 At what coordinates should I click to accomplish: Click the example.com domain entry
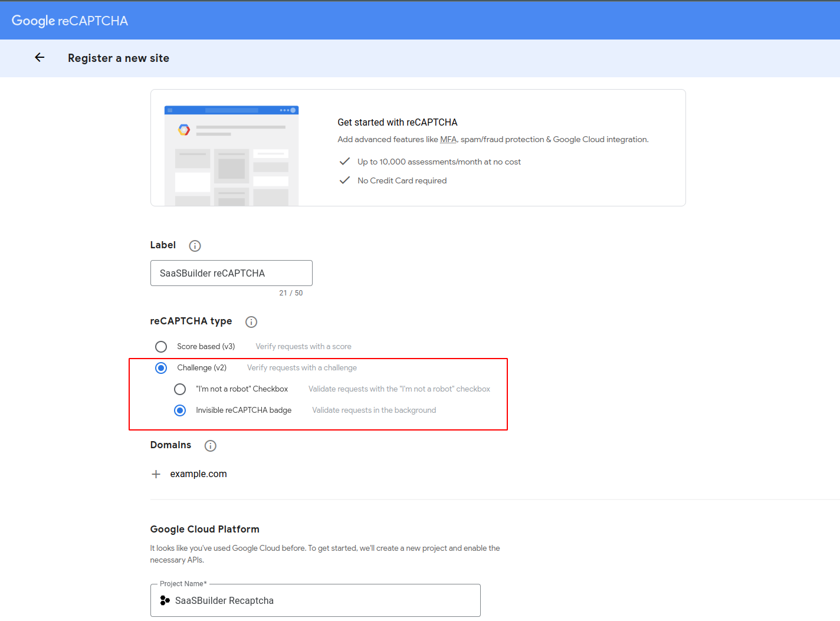tap(198, 474)
